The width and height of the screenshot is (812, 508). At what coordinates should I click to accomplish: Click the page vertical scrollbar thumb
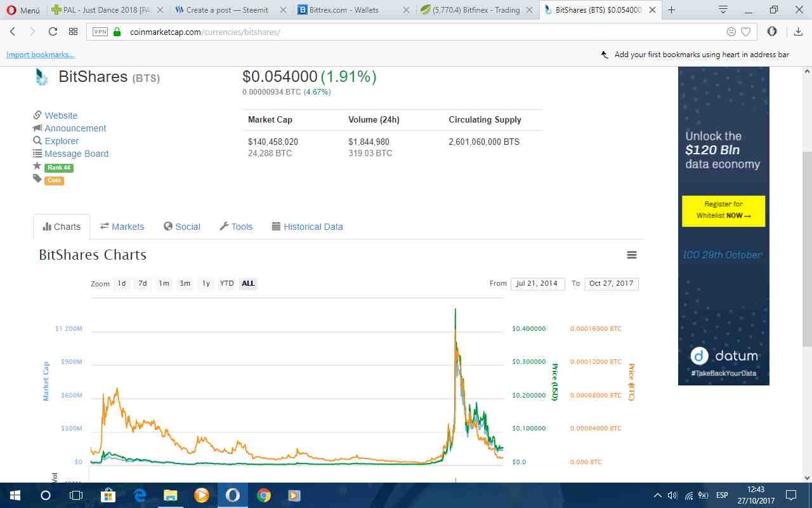[x=807, y=249]
